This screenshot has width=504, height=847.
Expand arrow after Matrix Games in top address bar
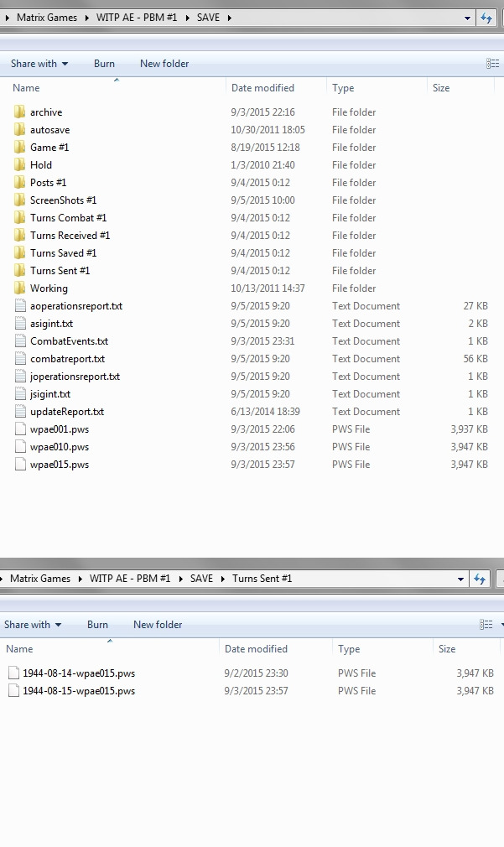[86, 18]
